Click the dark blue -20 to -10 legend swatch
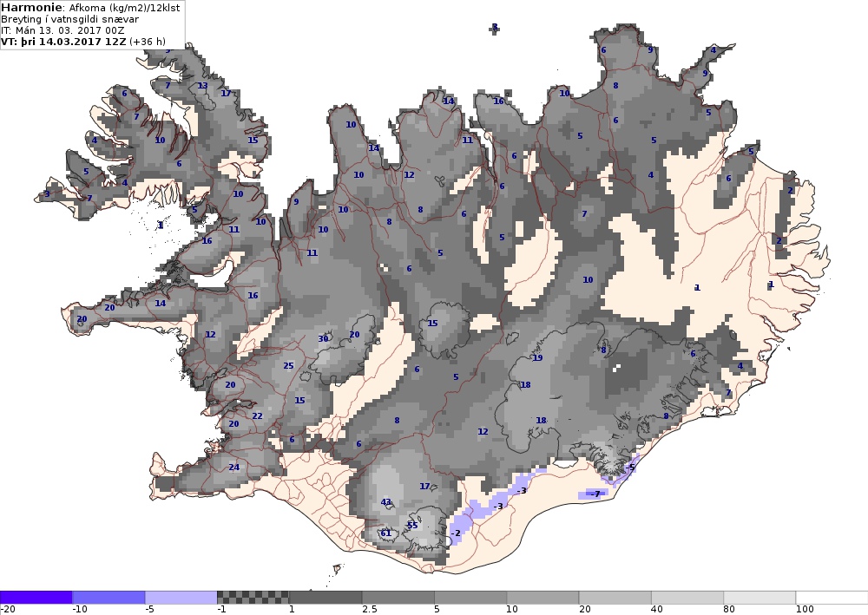The width and height of the screenshot is (868, 615). click(x=36, y=598)
